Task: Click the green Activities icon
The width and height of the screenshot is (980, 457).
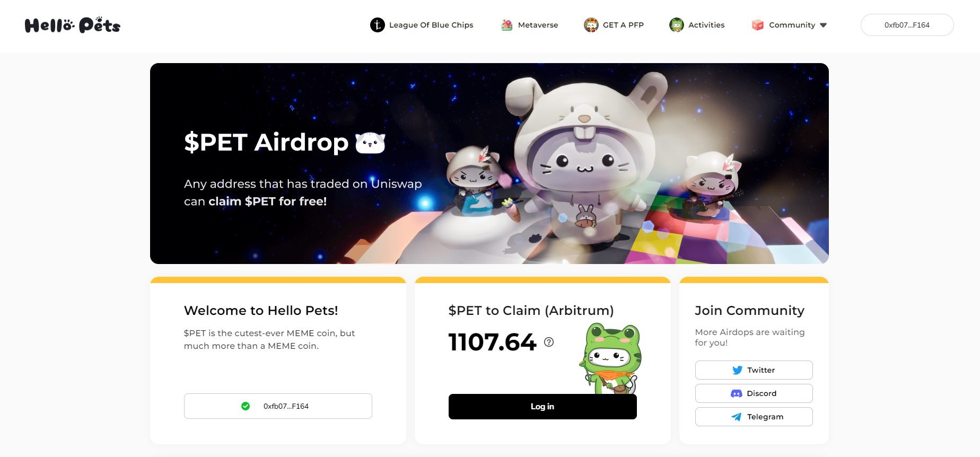Action: point(677,25)
